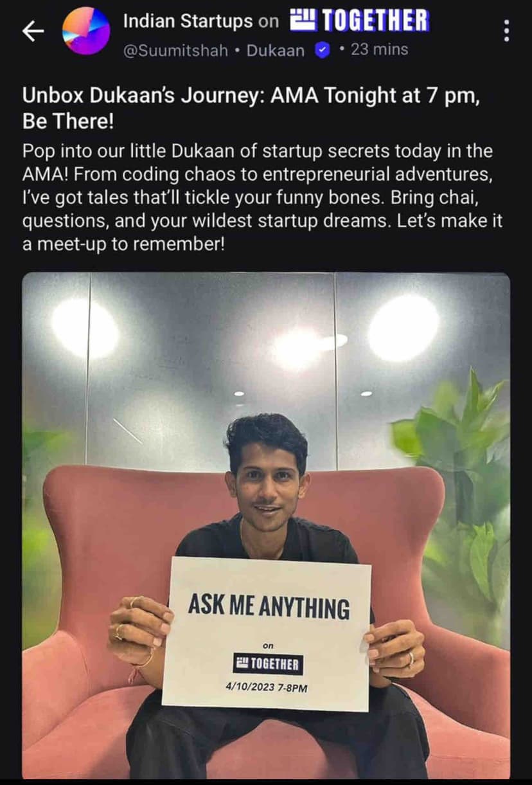Tap the 4/10/2023 7-8PM date on sign
Viewport: 532px width, 785px height.
pos(267,687)
